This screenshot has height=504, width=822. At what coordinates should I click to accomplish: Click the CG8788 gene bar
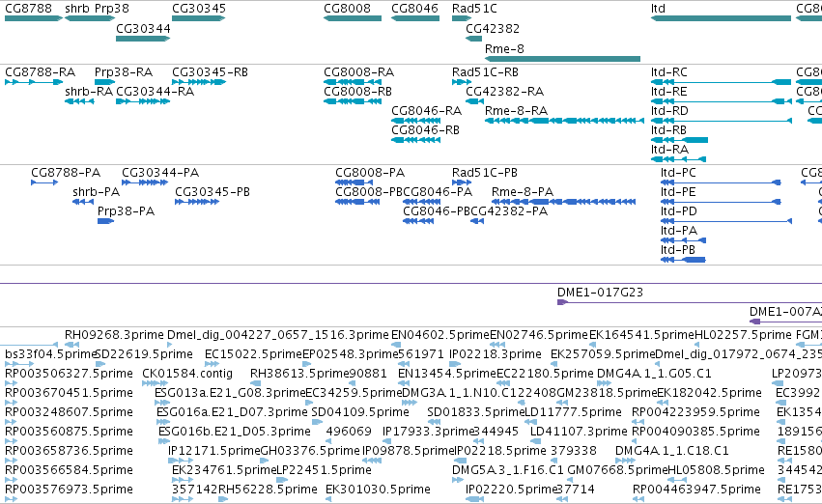pos(34,18)
